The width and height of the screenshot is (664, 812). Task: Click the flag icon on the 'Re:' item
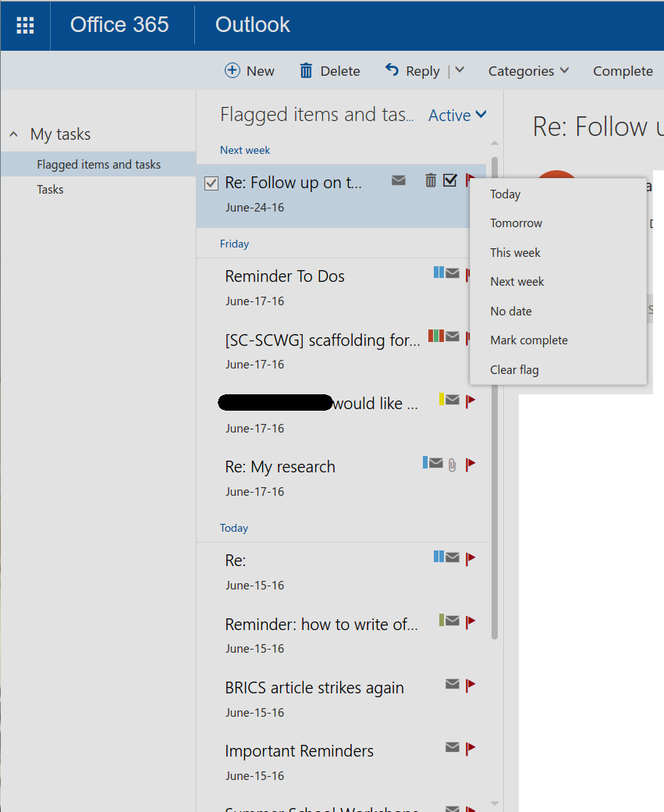[x=470, y=559]
